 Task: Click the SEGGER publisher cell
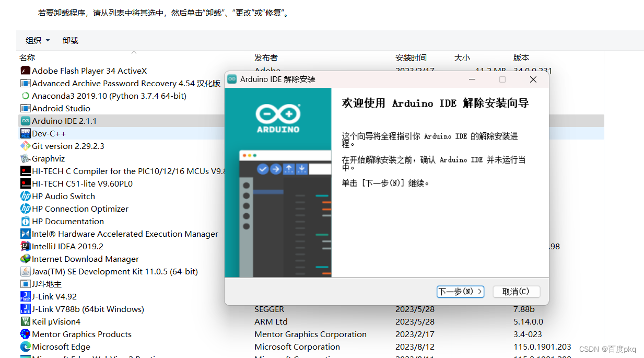click(270, 309)
